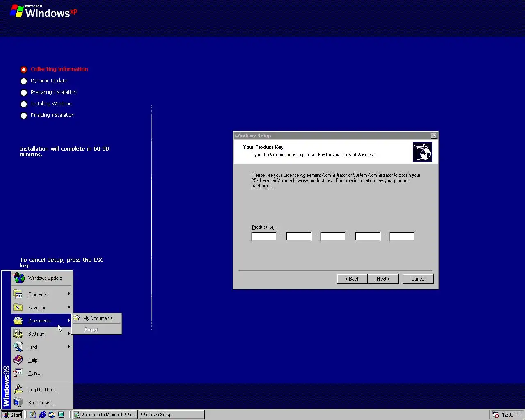
Task: Launch Outlook Express from Quick Launch
Action: click(52, 415)
